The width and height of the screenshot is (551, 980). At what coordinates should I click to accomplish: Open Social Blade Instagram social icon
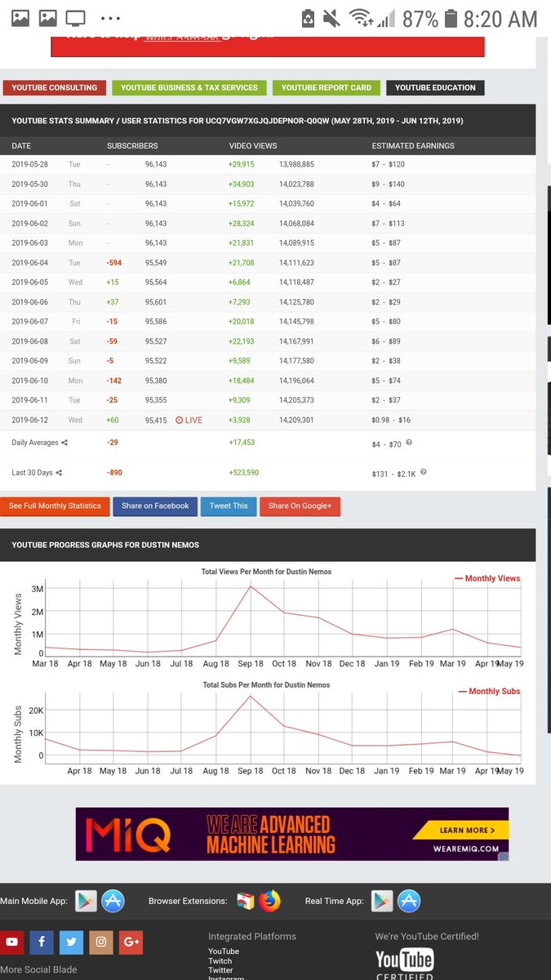click(101, 942)
